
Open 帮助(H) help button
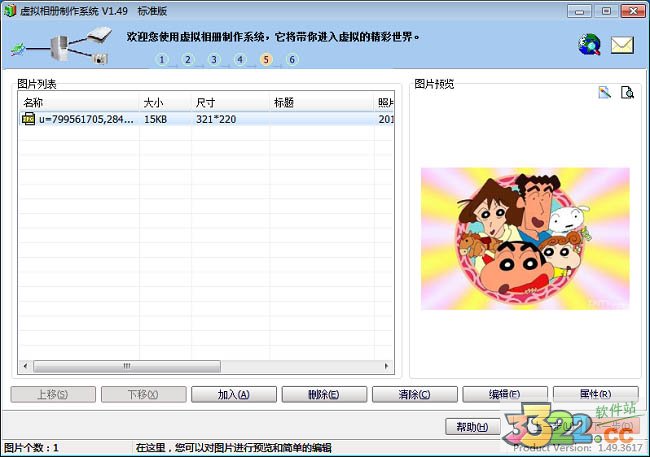click(473, 426)
